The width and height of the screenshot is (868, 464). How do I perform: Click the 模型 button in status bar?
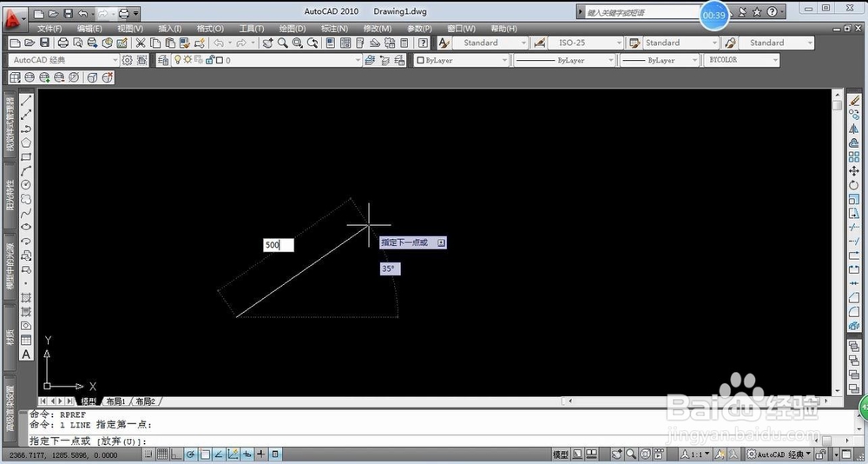[561, 454]
